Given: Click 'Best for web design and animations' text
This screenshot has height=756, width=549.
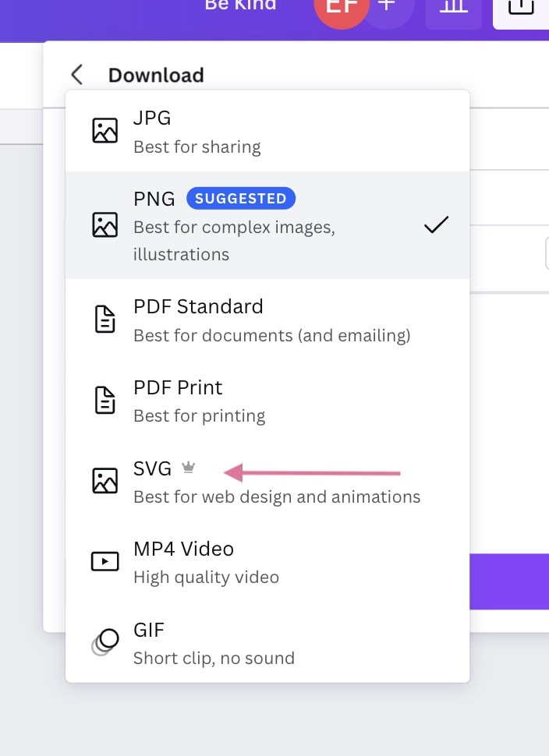Looking at the screenshot, I should coord(277,496).
